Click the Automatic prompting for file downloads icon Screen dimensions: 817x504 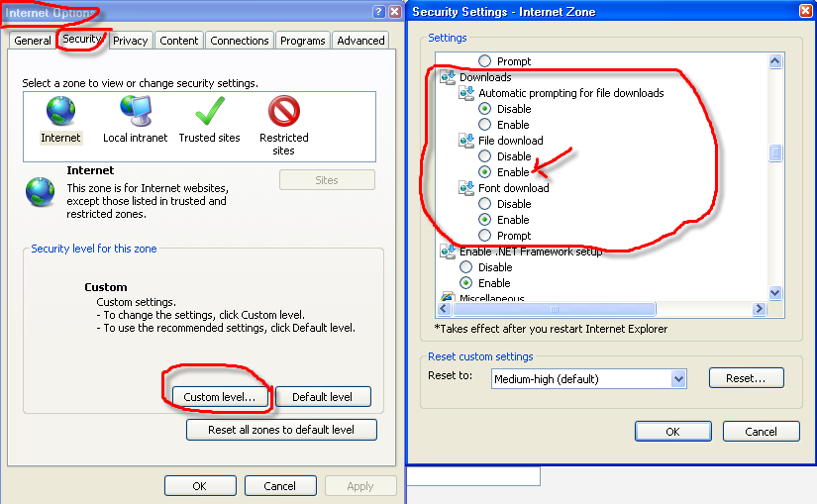click(466, 93)
